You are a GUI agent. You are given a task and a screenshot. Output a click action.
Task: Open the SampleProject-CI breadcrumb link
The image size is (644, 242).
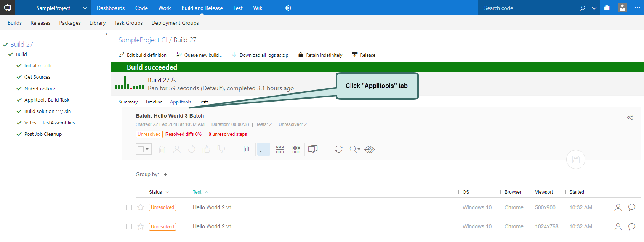(143, 40)
